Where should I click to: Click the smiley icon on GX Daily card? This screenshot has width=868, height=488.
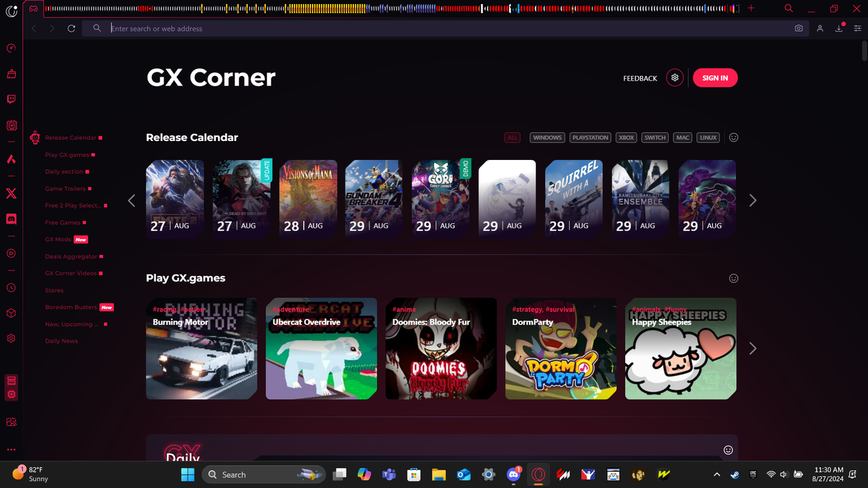[728, 450]
